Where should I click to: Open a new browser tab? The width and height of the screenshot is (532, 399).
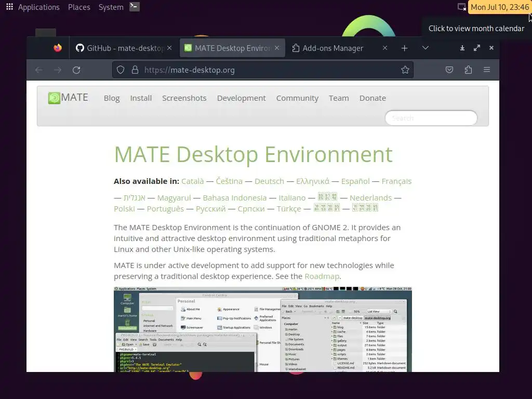(x=404, y=48)
